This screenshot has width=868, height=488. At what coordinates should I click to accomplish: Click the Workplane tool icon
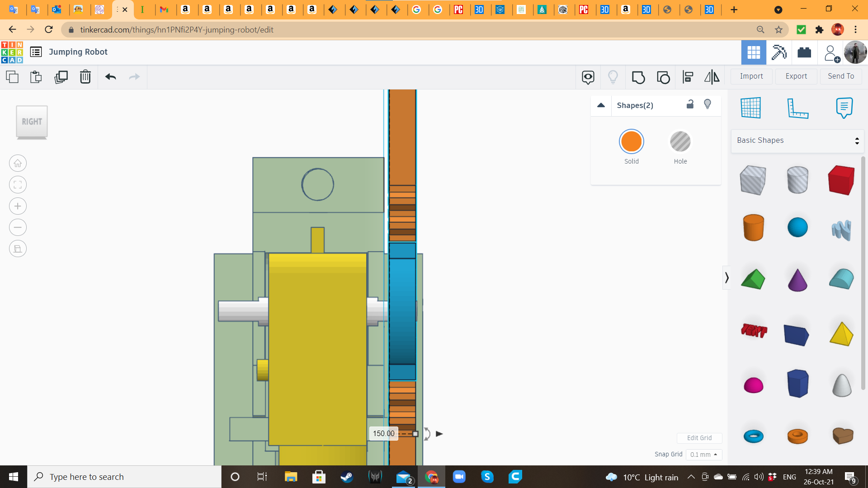pyautogui.click(x=751, y=108)
